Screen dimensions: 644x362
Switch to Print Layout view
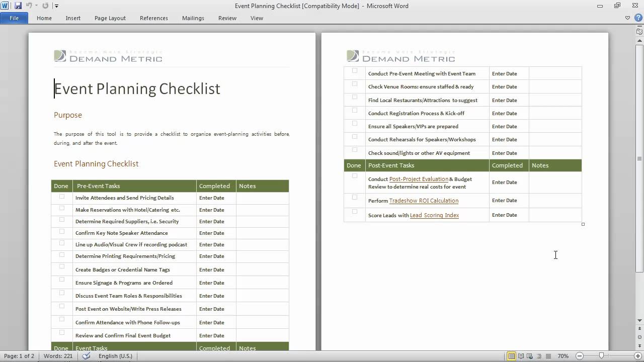(512, 356)
